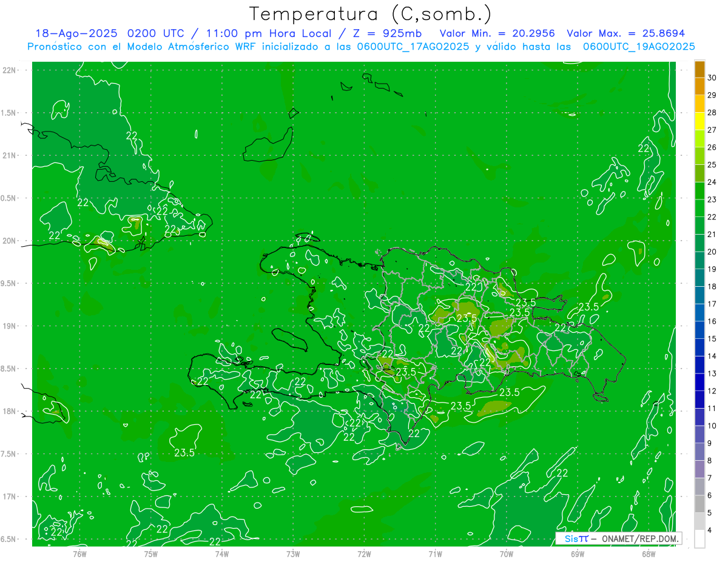Select the date text '18-Ago-2025'

(x=76, y=33)
